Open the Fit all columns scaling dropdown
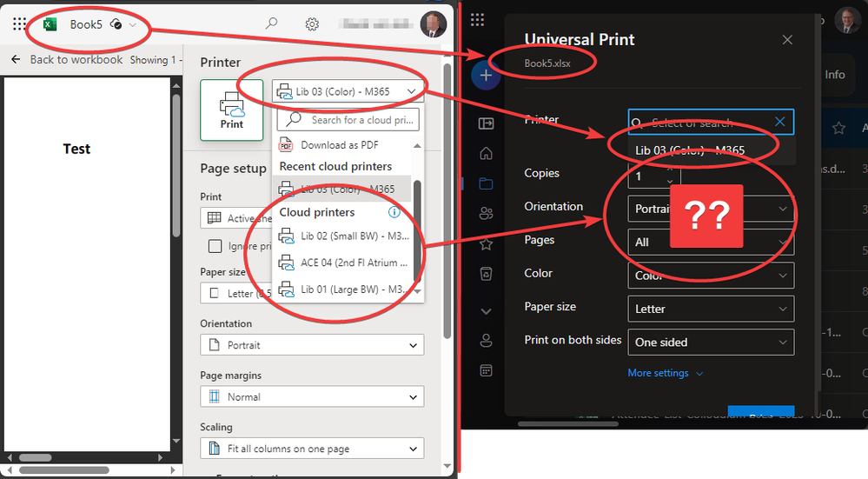The height and width of the screenshot is (479, 868). pyautogui.click(x=312, y=449)
